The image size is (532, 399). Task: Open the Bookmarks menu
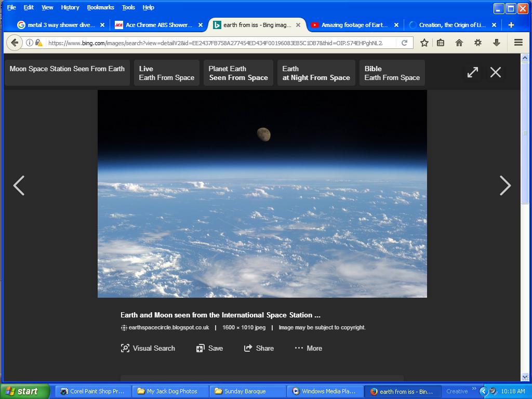[100, 7]
